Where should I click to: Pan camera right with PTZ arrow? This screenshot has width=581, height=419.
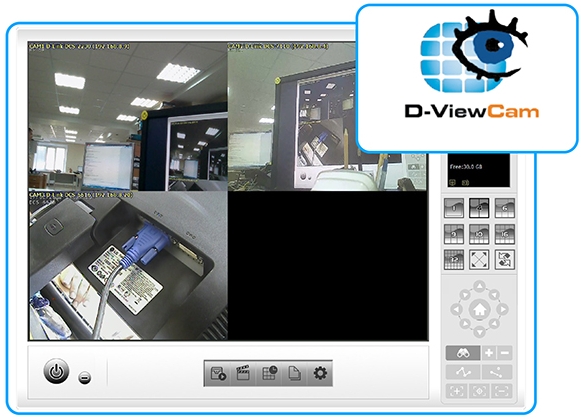[x=502, y=309]
